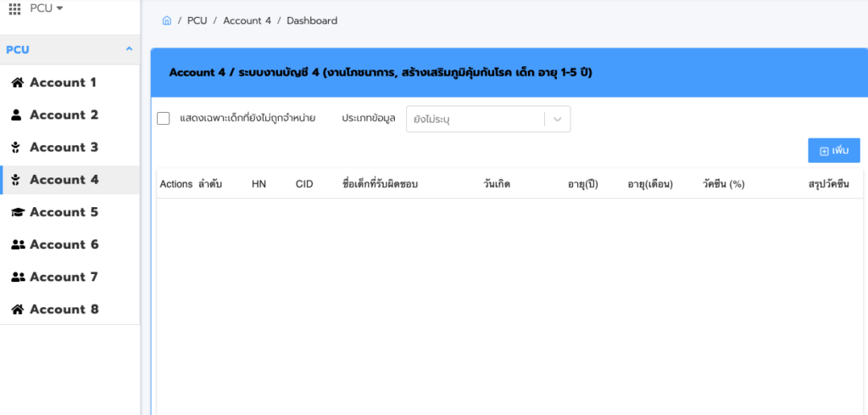This screenshot has width=868, height=415.
Task: Toggle the show only undischarged children checkbox
Action: click(x=164, y=119)
